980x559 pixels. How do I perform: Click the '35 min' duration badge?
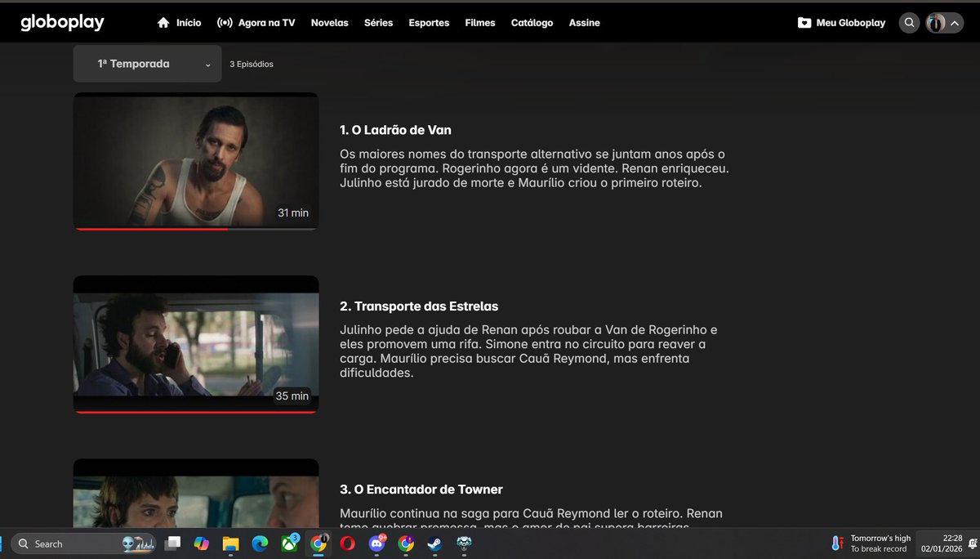tap(292, 396)
